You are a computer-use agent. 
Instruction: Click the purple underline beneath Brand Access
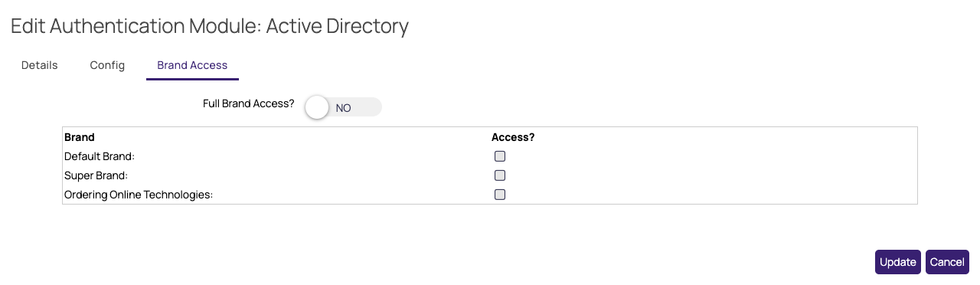click(192, 79)
